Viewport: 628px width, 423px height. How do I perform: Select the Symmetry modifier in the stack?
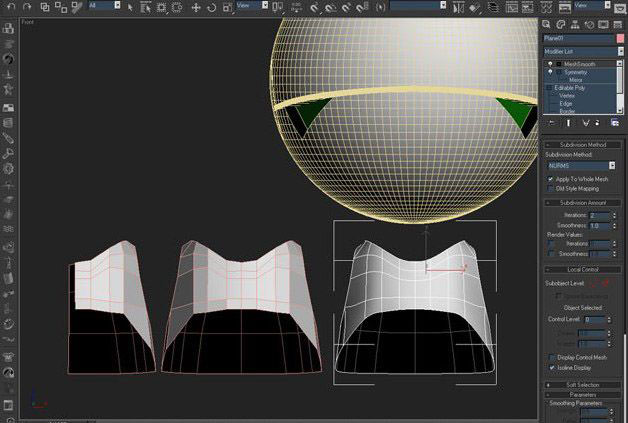point(575,72)
